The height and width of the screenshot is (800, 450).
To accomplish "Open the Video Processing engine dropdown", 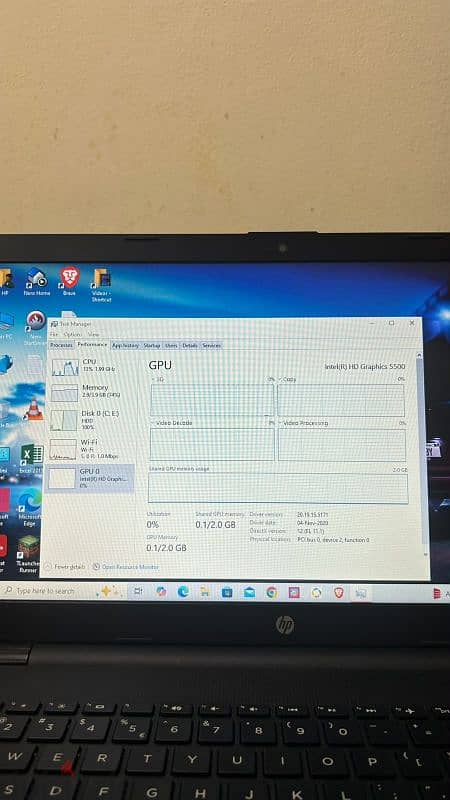I will tap(304, 423).
